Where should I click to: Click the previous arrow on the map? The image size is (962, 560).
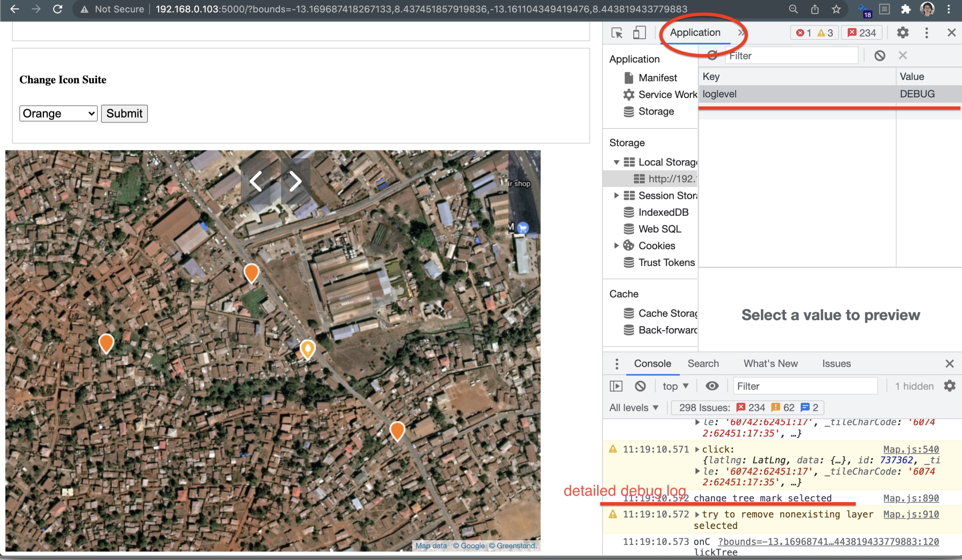[x=256, y=181]
